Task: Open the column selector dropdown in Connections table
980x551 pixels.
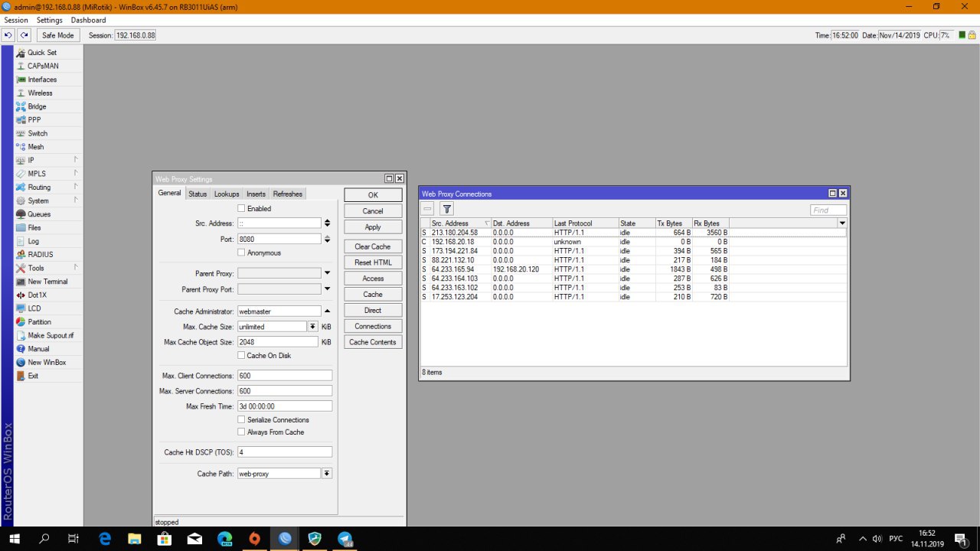Action: [843, 223]
